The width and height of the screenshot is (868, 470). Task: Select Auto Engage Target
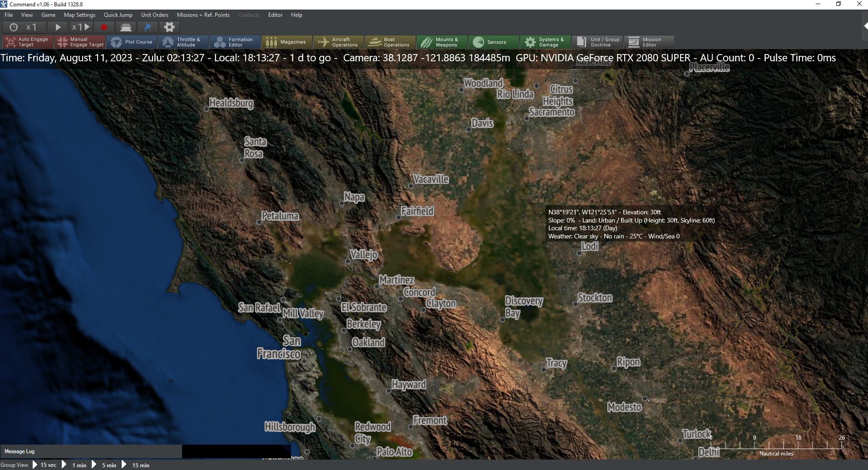point(28,42)
